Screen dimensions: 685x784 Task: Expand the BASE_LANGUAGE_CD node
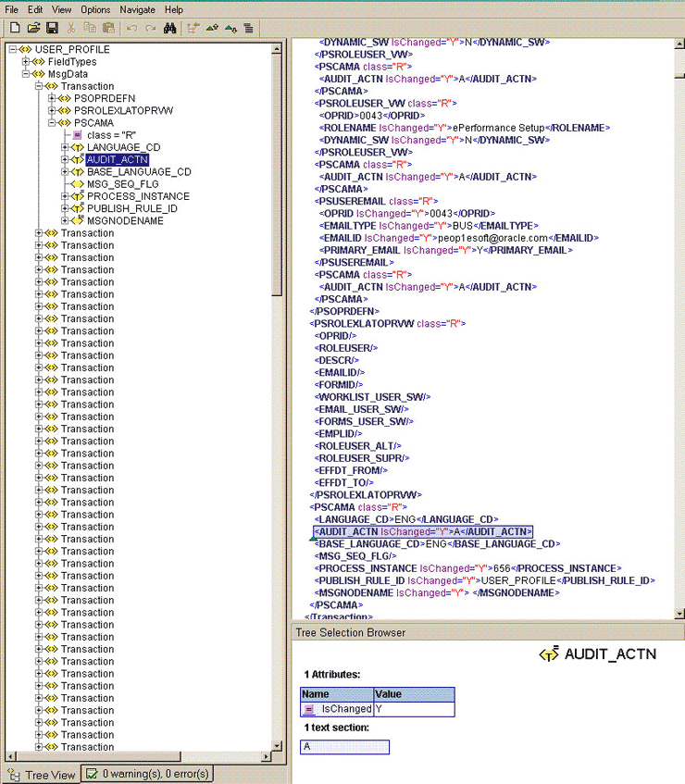[65, 171]
